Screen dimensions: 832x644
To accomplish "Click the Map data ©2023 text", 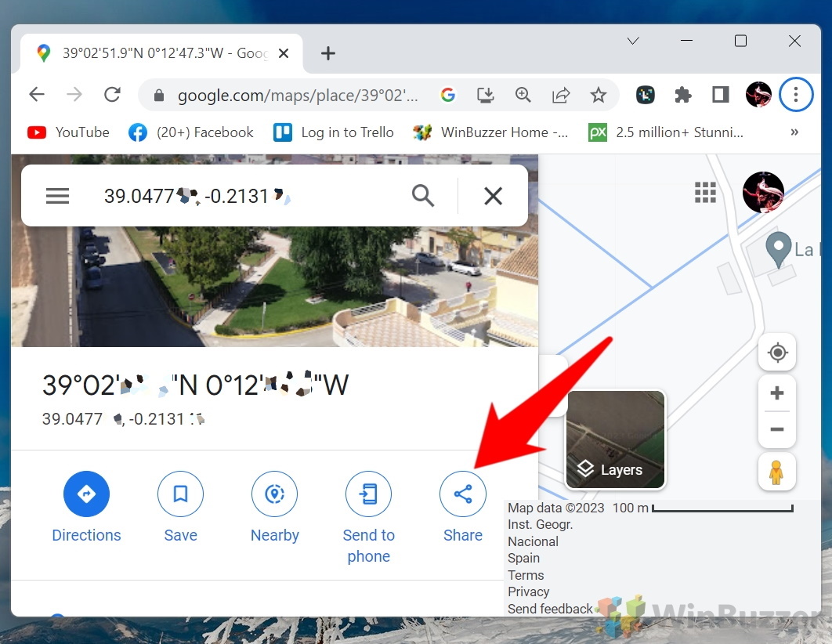I will (556, 508).
